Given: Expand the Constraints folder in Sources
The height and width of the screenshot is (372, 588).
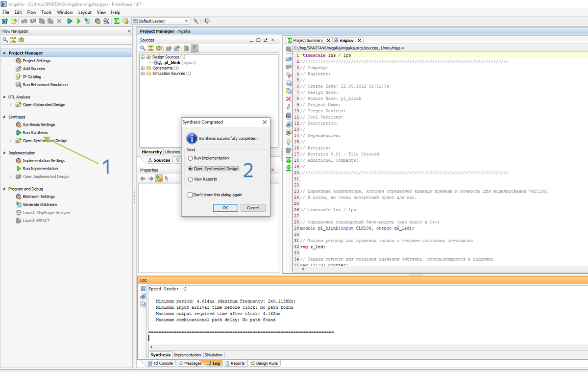Looking at the screenshot, I should tap(143, 68).
